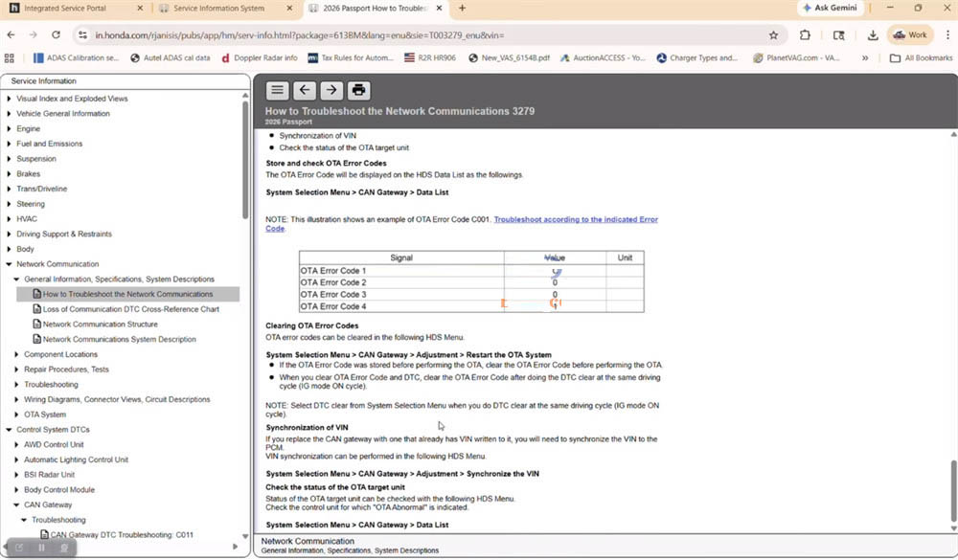Image resolution: width=958 pixels, height=560 pixels.
Task: Open tab search / media control icon
Action: click(x=839, y=34)
